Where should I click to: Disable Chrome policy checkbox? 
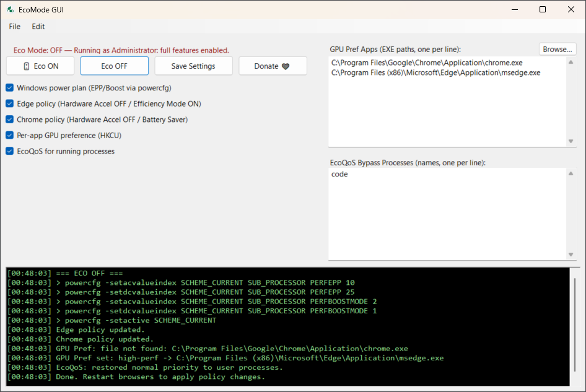pos(10,120)
